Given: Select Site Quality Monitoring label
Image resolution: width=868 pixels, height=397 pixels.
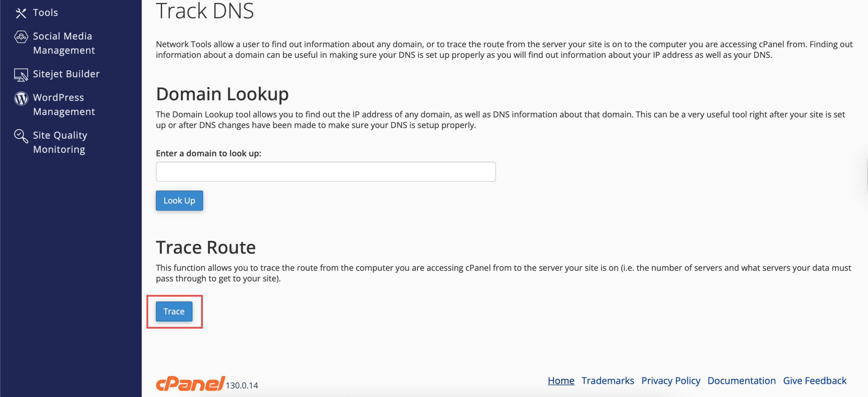Looking at the screenshot, I should (x=60, y=142).
